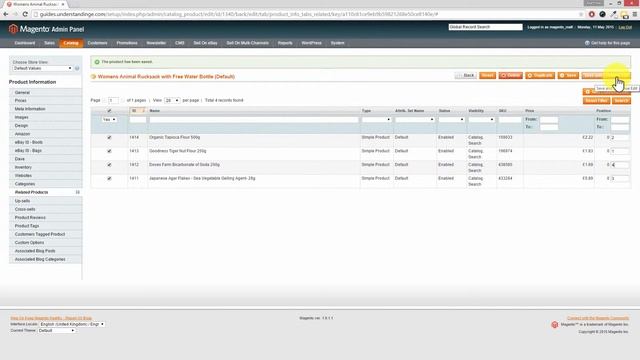Click the SKU filter input field
The height and width of the screenshot is (360, 640).
pyautogui.click(x=510, y=120)
